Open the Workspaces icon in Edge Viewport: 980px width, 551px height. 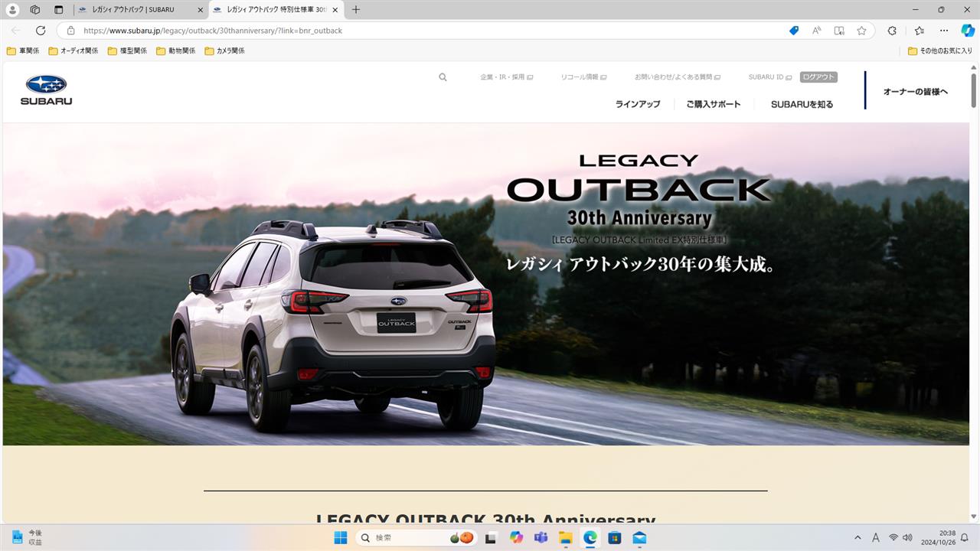pyautogui.click(x=35, y=10)
